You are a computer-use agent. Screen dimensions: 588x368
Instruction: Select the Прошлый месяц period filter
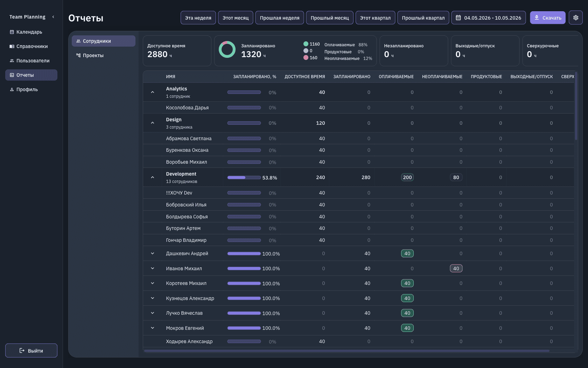[x=330, y=18]
